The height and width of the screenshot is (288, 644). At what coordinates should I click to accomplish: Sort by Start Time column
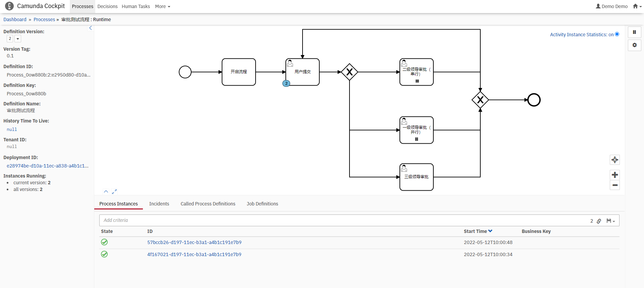[x=478, y=231]
